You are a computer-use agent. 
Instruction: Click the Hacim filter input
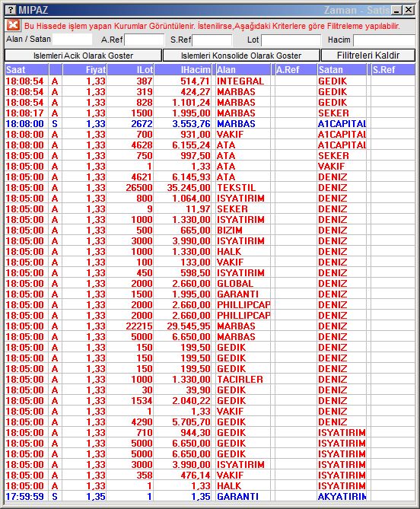click(x=384, y=40)
